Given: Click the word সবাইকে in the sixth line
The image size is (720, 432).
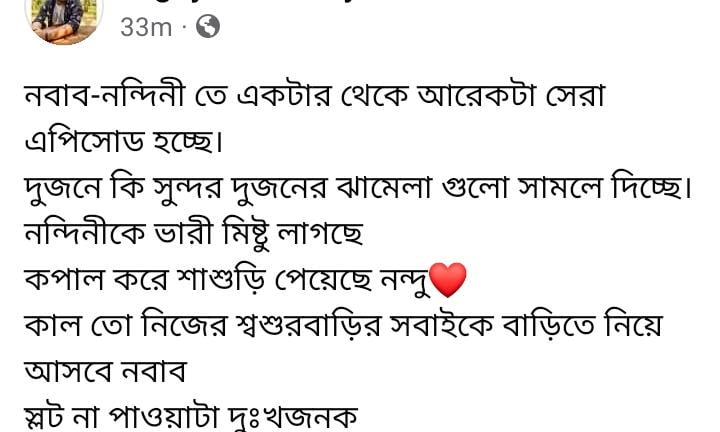Looking at the screenshot, I should click(442, 325).
